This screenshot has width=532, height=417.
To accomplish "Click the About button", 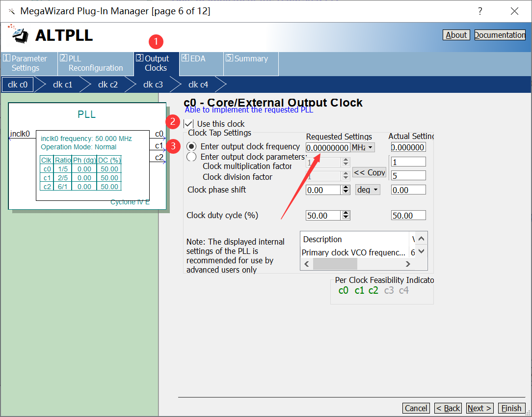I will [456, 35].
